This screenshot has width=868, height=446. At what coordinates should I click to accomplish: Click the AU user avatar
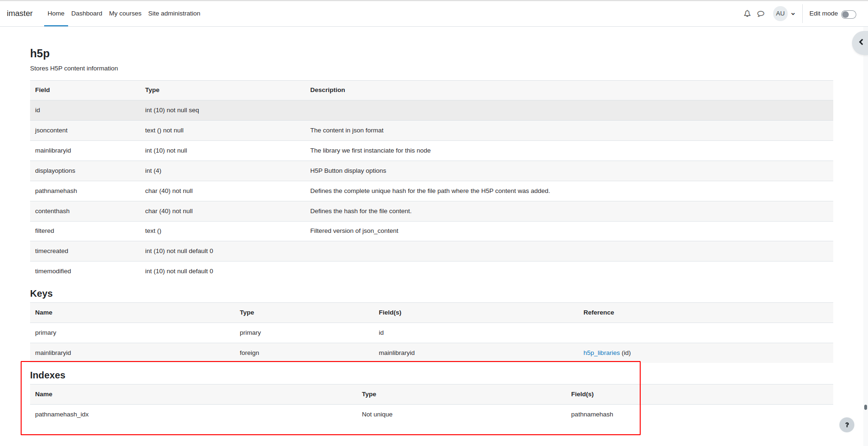pyautogui.click(x=780, y=14)
